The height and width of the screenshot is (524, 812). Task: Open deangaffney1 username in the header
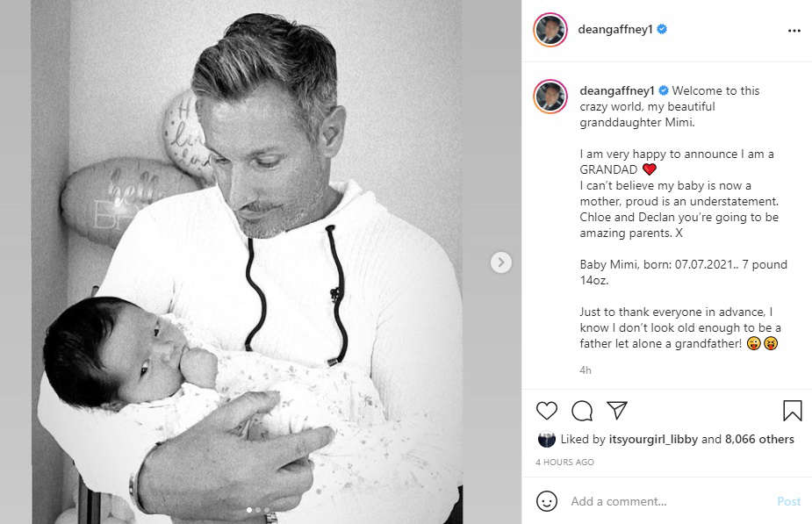[x=614, y=30]
